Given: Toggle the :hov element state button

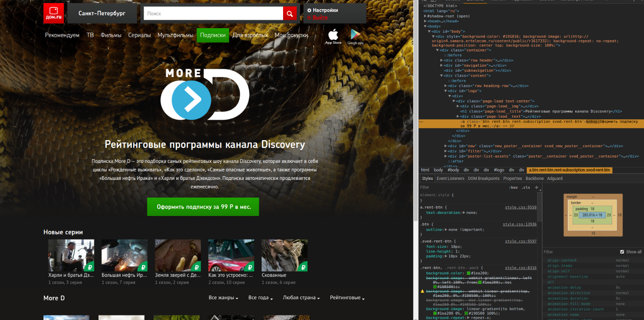Looking at the screenshot, I should tap(513, 187).
